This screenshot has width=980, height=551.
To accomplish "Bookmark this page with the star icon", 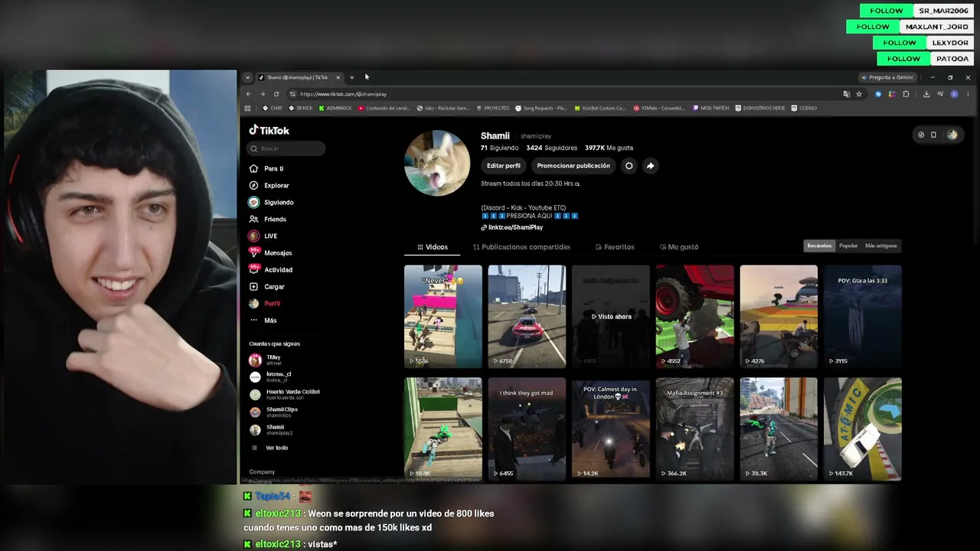I will [859, 94].
